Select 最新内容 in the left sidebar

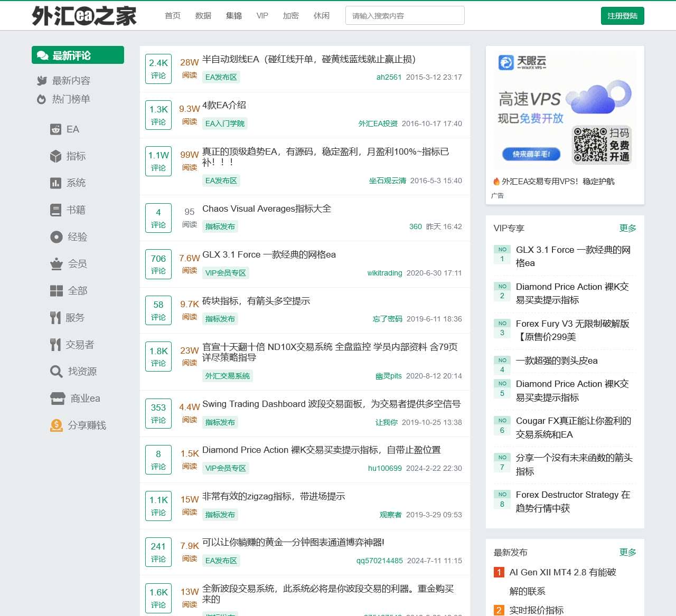[71, 81]
